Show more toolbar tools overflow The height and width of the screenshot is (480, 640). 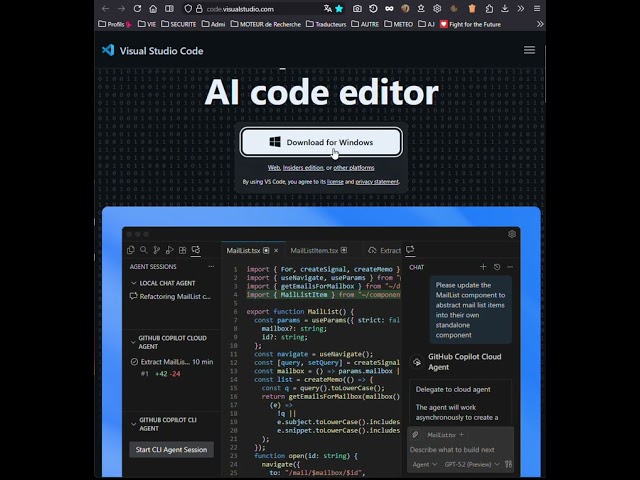pyautogui.click(x=521, y=9)
